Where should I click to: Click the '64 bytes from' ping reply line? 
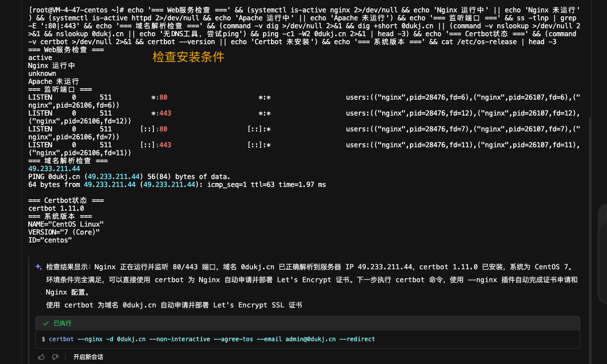coord(177,184)
